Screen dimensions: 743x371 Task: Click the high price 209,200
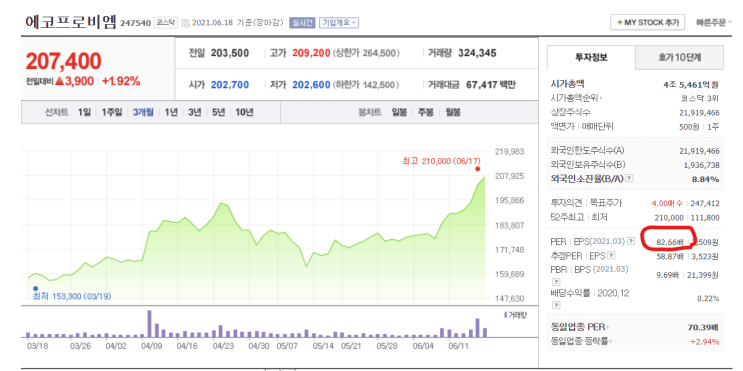pyautogui.click(x=311, y=53)
